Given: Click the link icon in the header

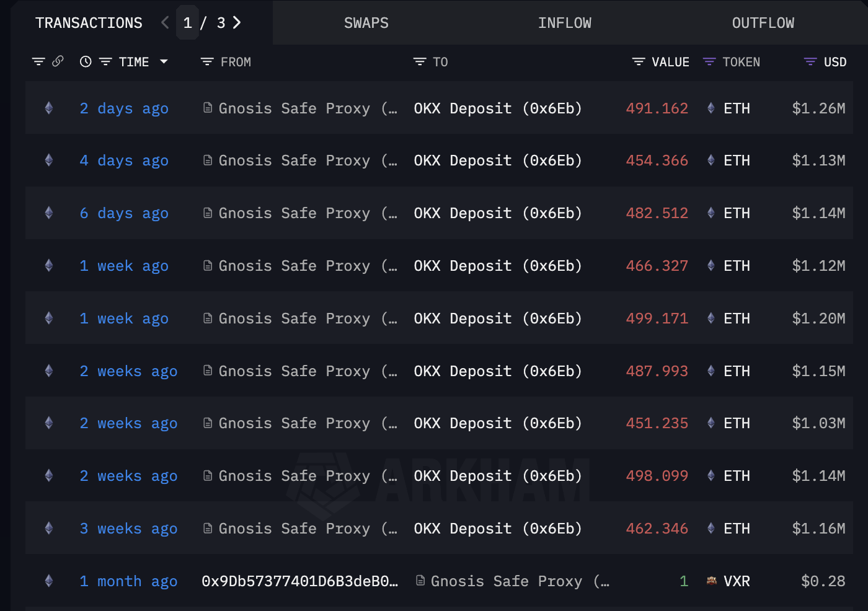Looking at the screenshot, I should (x=58, y=61).
